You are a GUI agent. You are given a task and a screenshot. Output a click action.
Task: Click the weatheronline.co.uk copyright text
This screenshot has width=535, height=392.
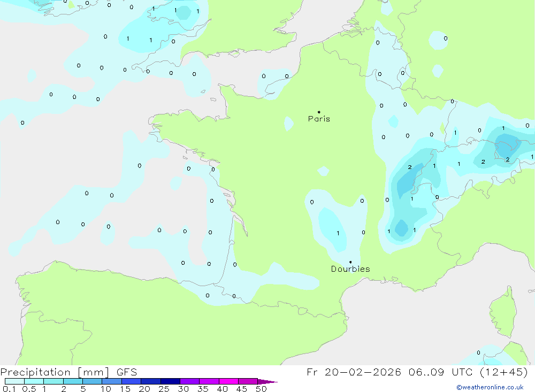(490, 387)
